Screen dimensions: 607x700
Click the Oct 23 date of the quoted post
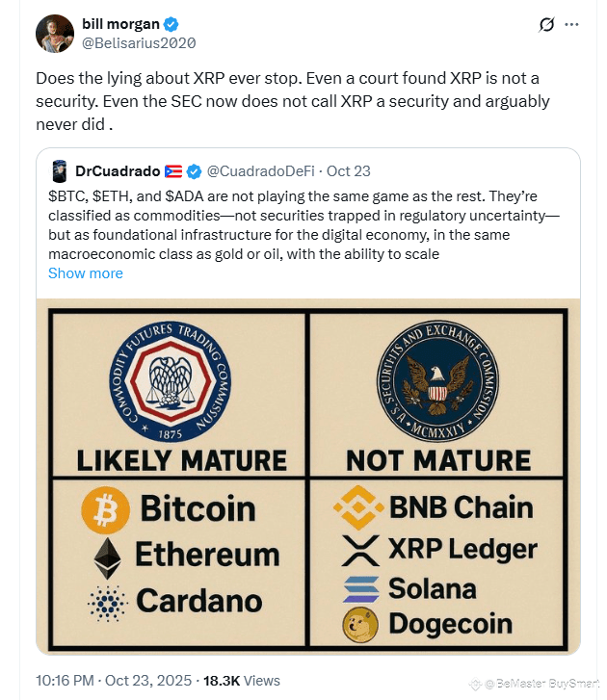click(x=349, y=171)
